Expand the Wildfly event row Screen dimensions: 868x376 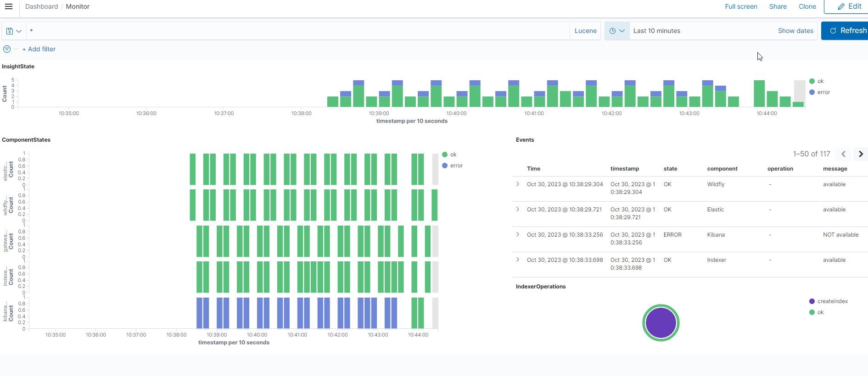(518, 184)
